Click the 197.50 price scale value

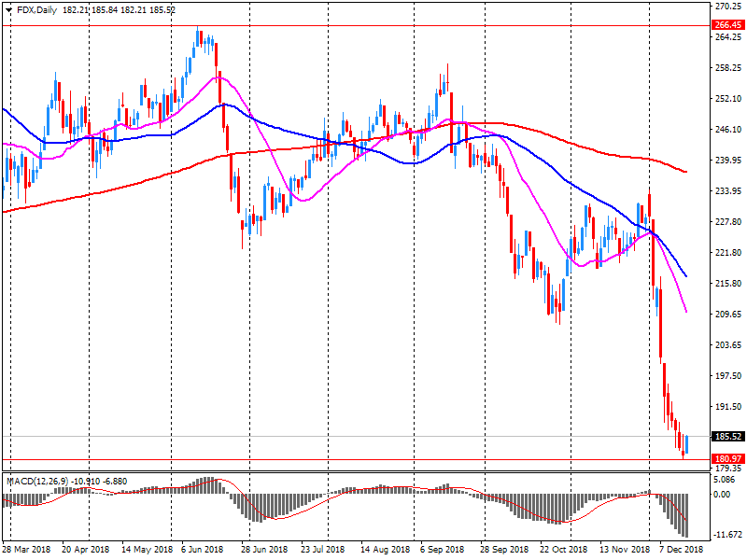tap(729, 376)
